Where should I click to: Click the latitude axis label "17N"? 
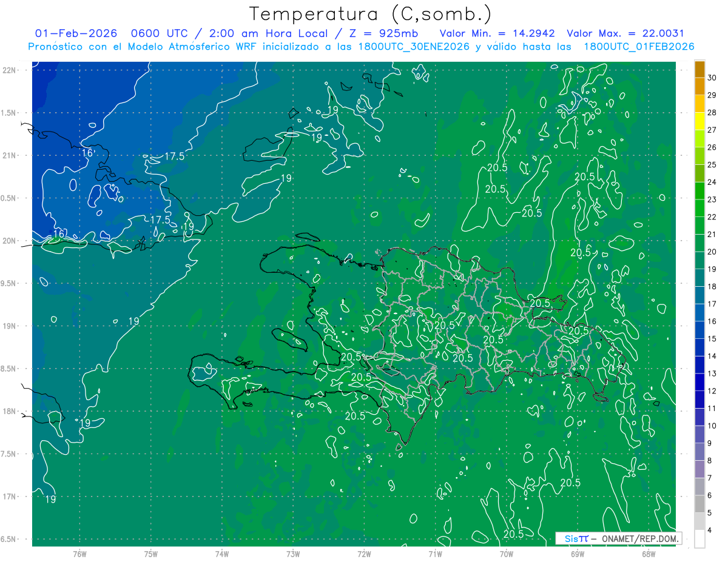click(10, 497)
